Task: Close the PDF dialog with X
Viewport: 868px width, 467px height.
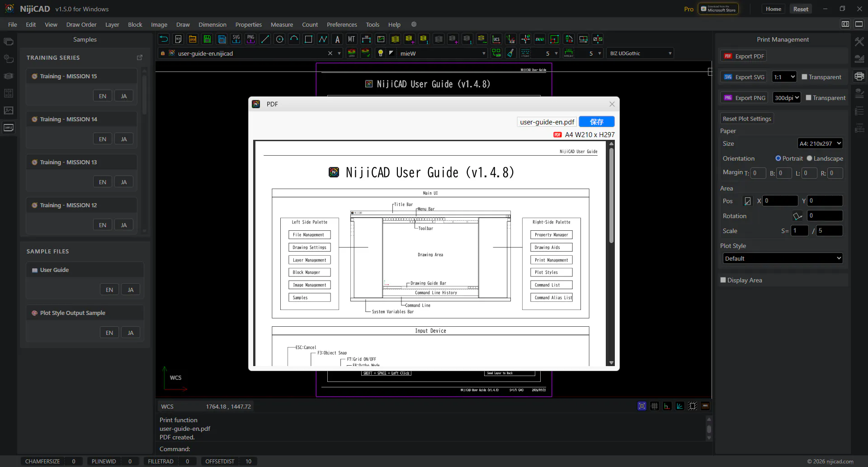Action: tap(612, 104)
